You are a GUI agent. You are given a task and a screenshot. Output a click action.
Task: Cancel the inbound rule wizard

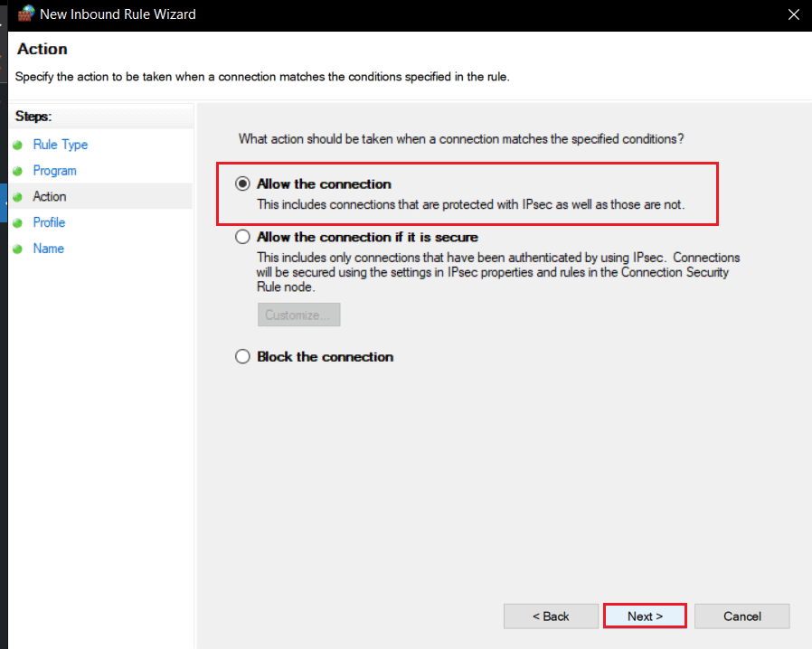tap(741, 616)
